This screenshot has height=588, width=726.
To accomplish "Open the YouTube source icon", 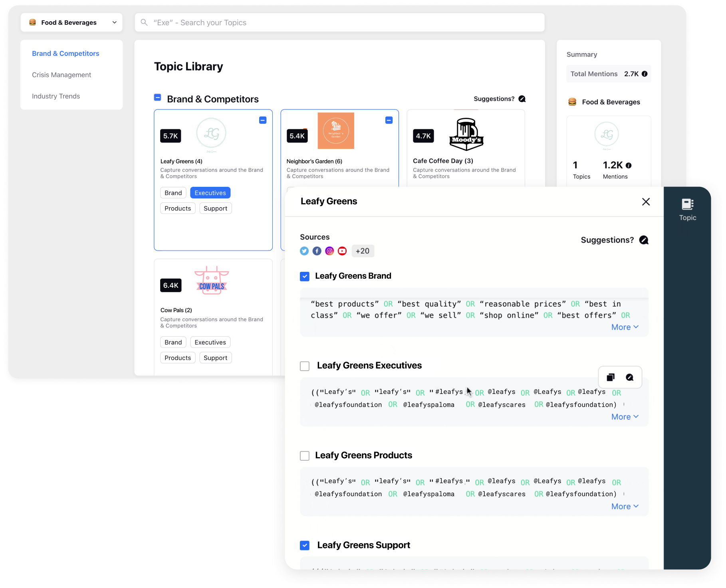I will coord(342,251).
